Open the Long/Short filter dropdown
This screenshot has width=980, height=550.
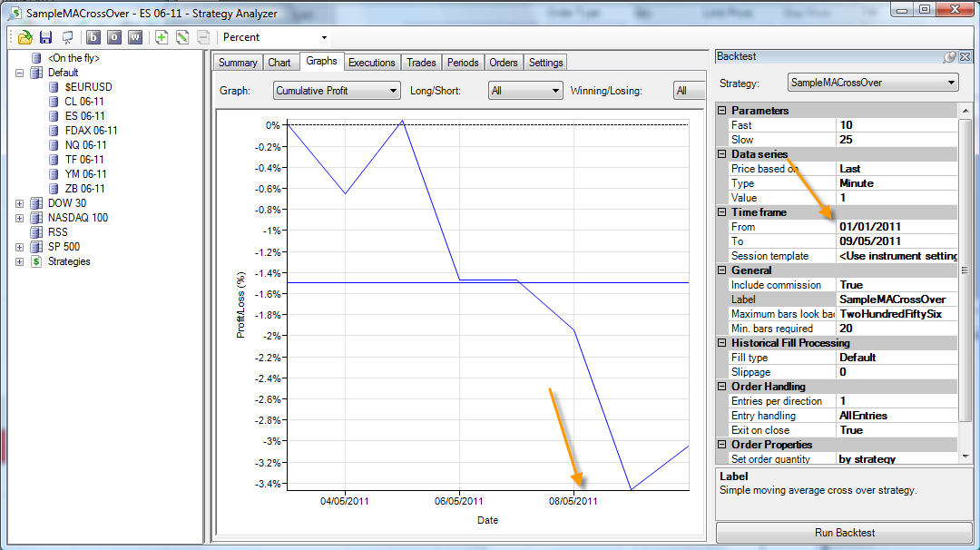click(525, 91)
